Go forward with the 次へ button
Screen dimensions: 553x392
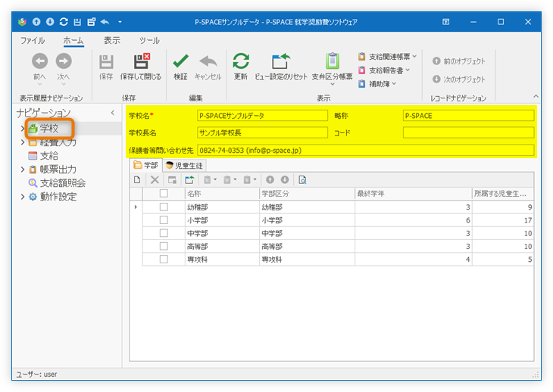click(64, 69)
